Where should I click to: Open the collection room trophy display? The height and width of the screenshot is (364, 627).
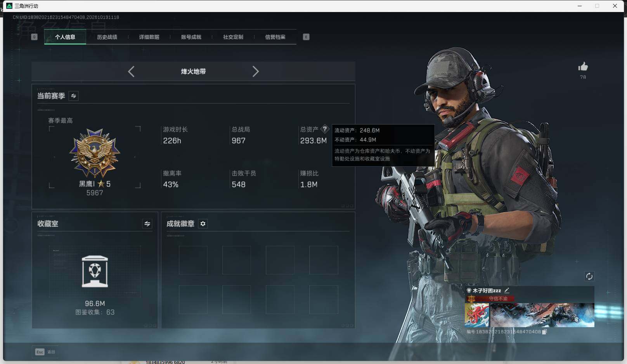click(95, 271)
